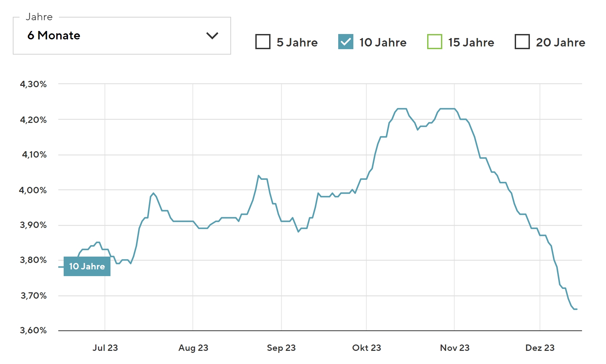Enable the 5 Jahre checkbox
The width and height of the screenshot is (606, 364).
point(263,42)
